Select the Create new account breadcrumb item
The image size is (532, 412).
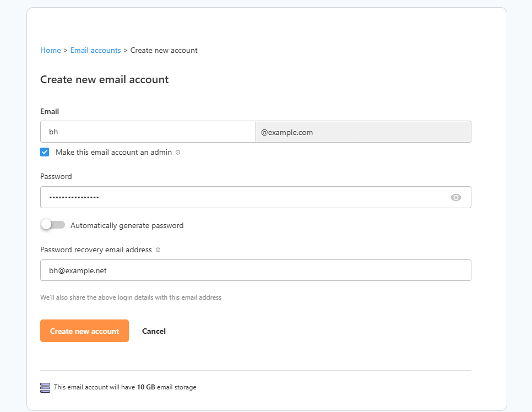(164, 50)
